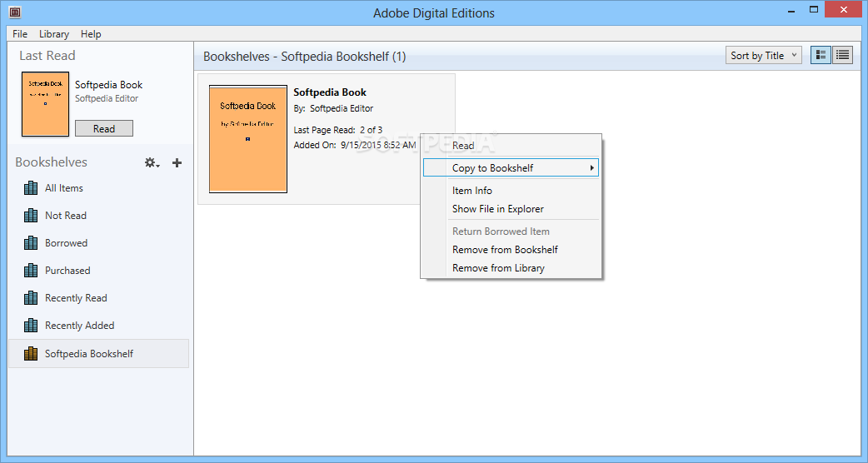This screenshot has height=463, width=868.
Task: Select the Softpedia Bookshelf label
Action: tap(89, 353)
